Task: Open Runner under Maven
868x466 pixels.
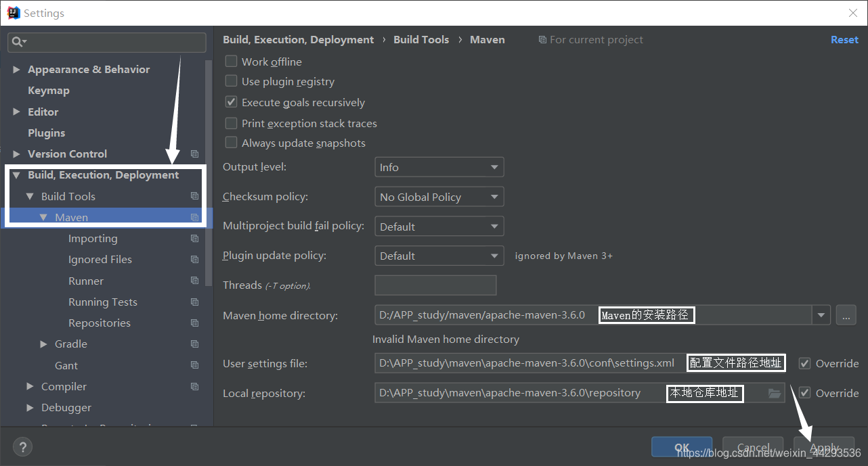Action: (x=86, y=281)
